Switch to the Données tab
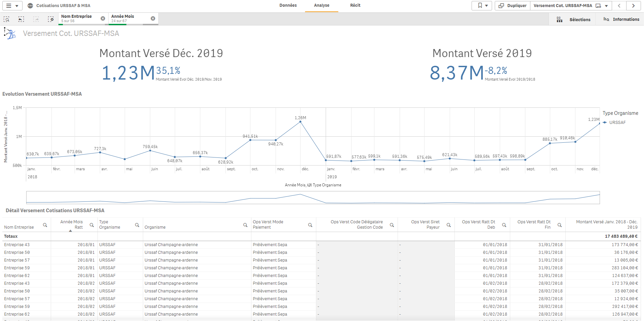 (288, 5)
